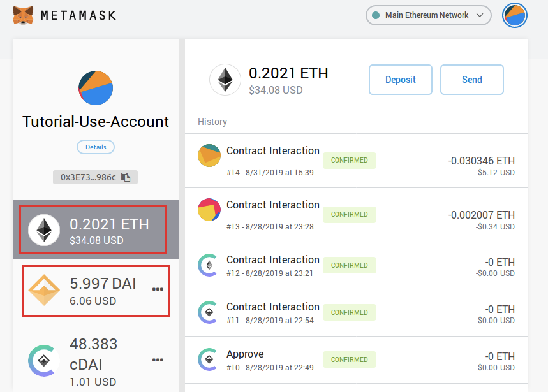
Task: Click the cDAI token icon in sidebar
Action: (x=43, y=361)
